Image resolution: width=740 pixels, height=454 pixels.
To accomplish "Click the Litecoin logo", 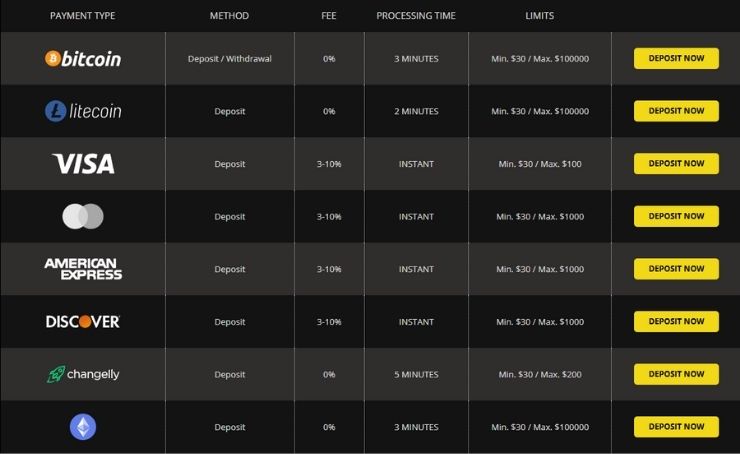I will [x=83, y=111].
